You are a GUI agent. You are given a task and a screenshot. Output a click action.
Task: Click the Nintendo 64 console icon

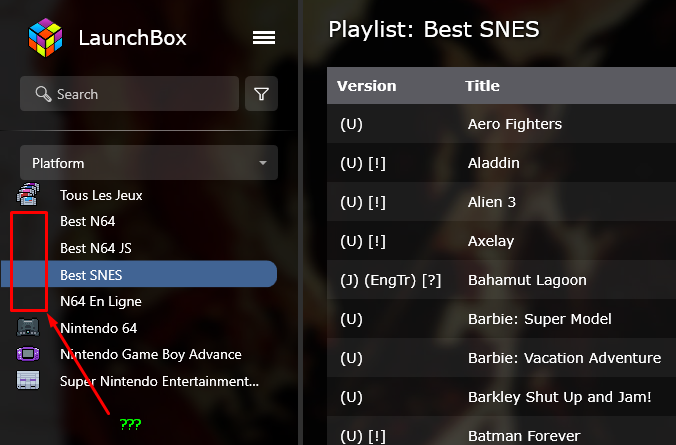click(x=28, y=328)
